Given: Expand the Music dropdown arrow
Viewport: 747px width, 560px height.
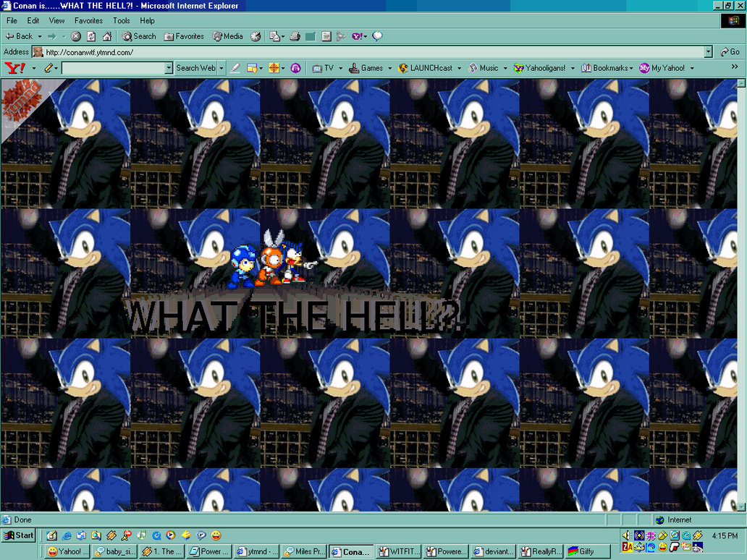Looking at the screenshot, I should pyautogui.click(x=505, y=68).
